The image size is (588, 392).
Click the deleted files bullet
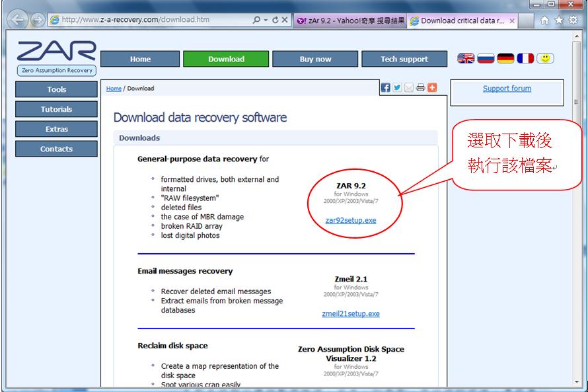point(181,208)
